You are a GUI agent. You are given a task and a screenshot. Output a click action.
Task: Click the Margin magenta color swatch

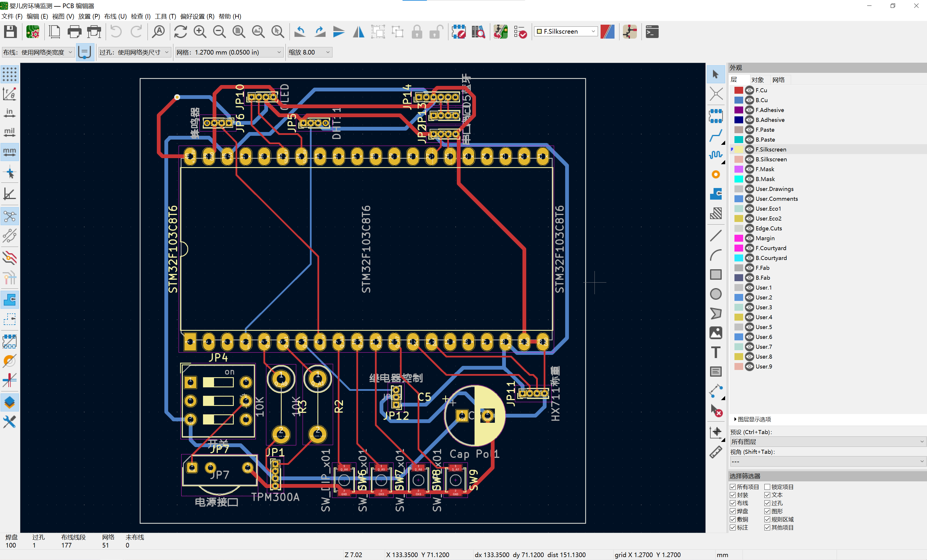coord(739,238)
